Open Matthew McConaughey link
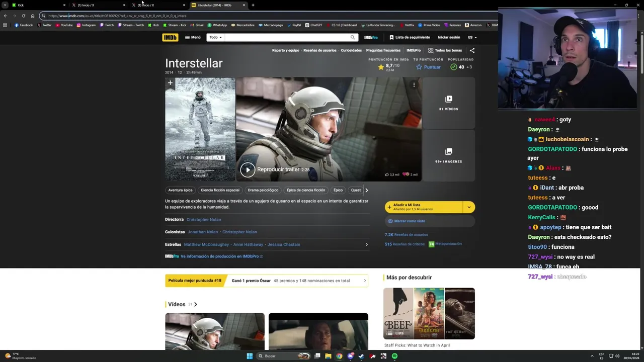This screenshot has width=644, height=362. coord(206,244)
